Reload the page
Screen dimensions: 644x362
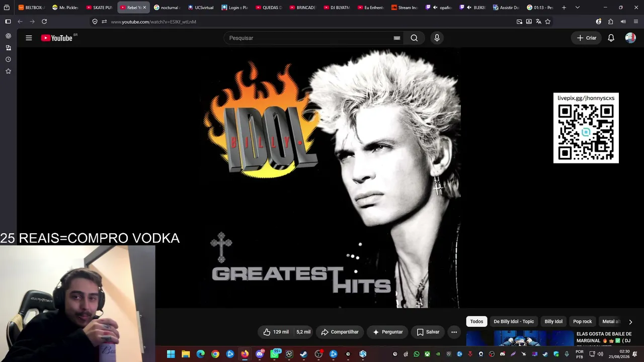[44, 22]
